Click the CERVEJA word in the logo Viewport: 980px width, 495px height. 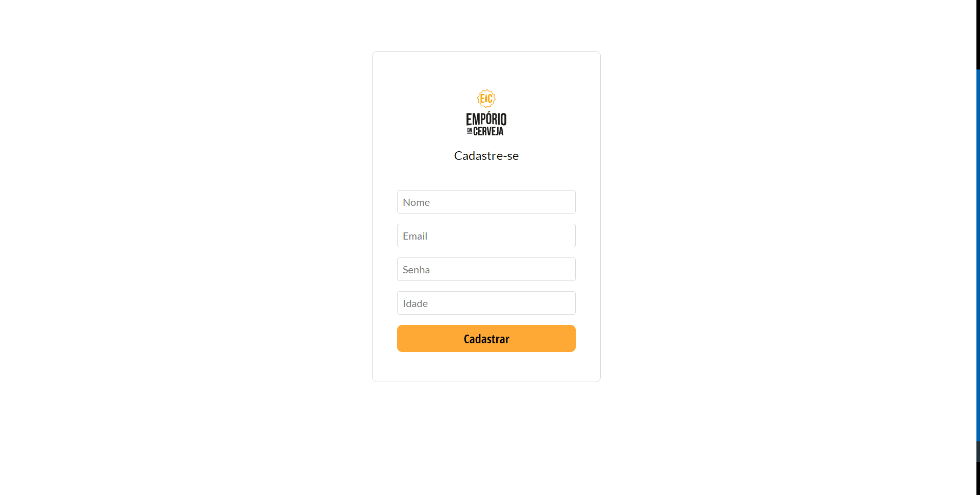[x=488, y=131]
